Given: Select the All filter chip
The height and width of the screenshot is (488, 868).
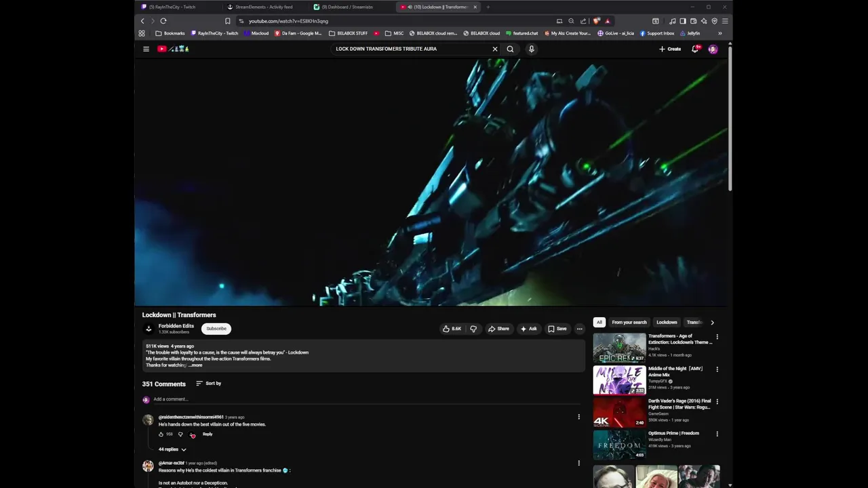Looking at the screenshot, I should (x=599, y=323).
